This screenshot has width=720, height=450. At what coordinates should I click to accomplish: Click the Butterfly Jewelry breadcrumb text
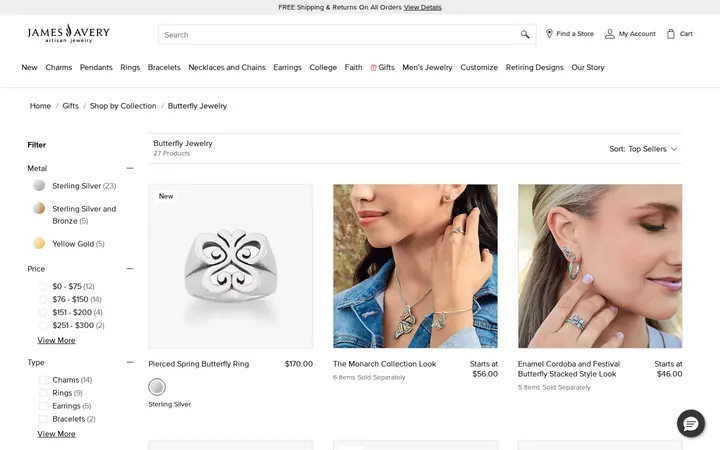(197, 106)
